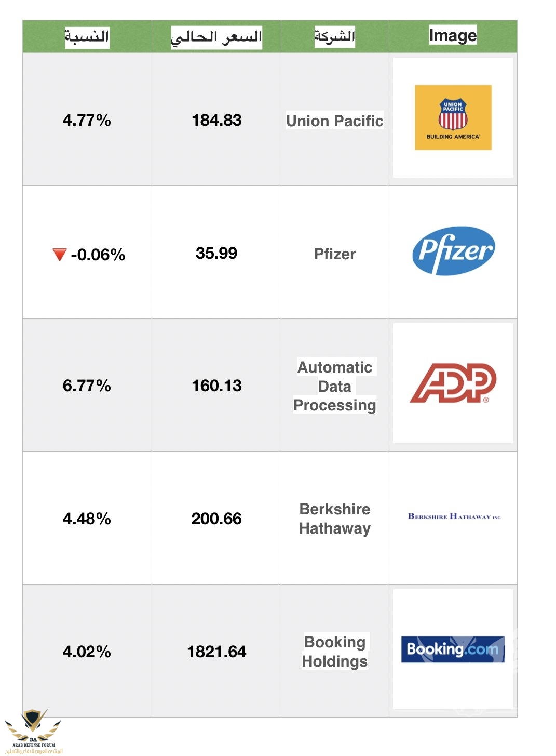
Task: Click the red down-triangle beside -0.06%
Action: [x=60, y=254]
